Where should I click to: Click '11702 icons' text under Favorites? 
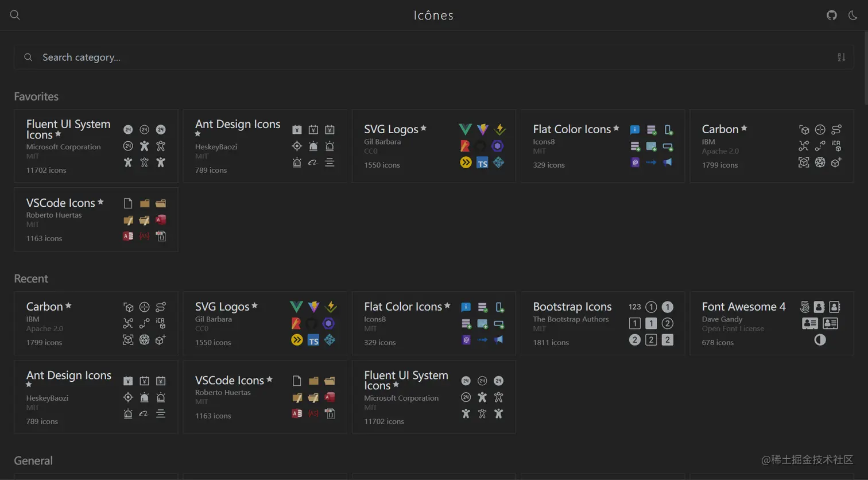click(46, 170)
